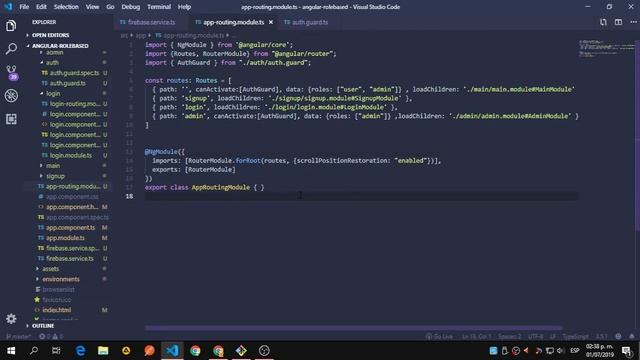Expand the signup folder
Image resolution: width=640 pixels, height=360 pixels.
click(55, 176)
